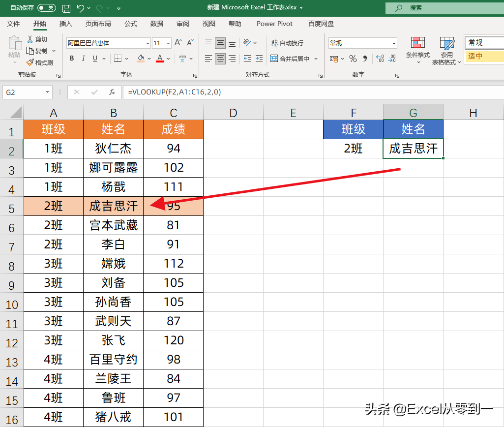Switch to the 数据 tab

pos(157,24)
